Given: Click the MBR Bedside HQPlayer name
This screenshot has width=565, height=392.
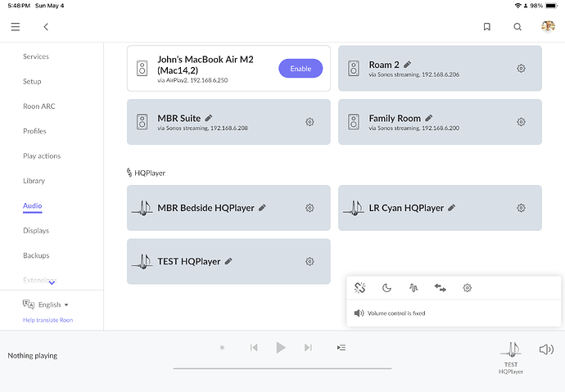Looking at the screenshot, I should click(206, 208).
